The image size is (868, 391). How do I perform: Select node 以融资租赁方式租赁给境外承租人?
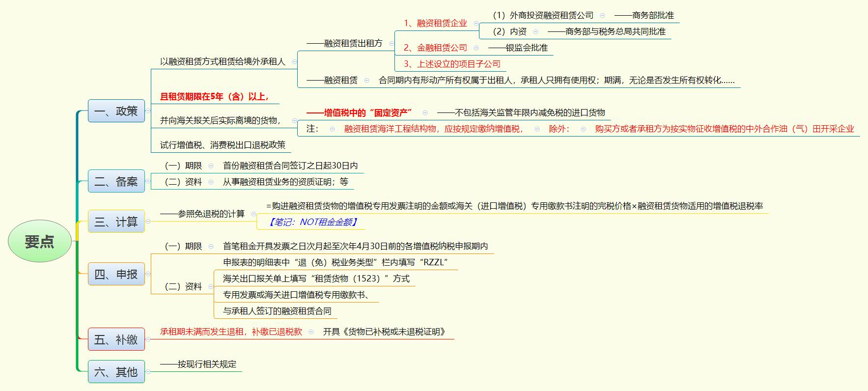[223, 62]
